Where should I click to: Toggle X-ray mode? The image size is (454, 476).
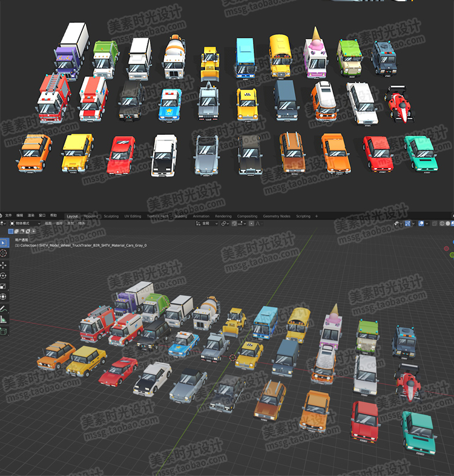click(435, 223)
